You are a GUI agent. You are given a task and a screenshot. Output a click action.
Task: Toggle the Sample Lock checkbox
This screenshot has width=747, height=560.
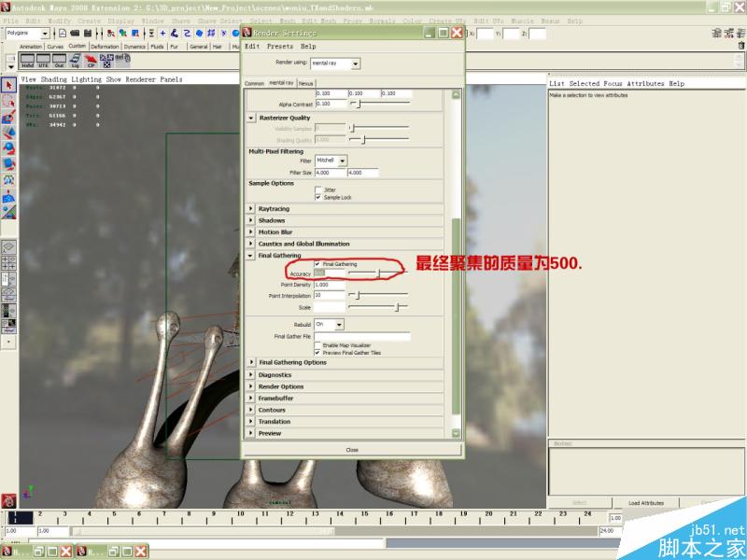coord(317,197)
